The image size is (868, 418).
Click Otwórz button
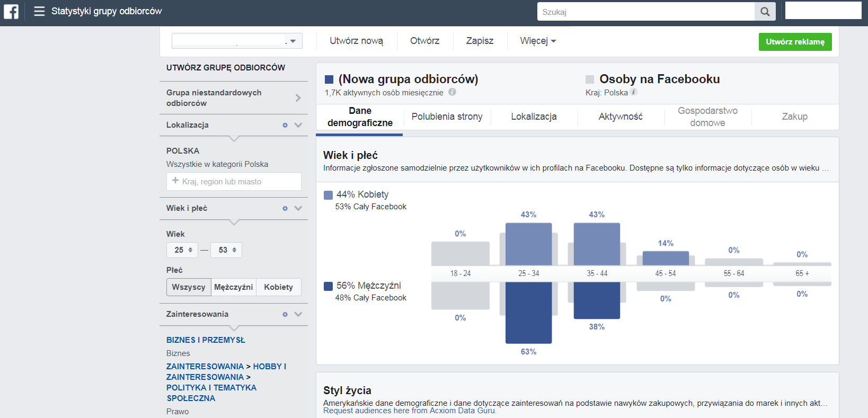point(424,41)
